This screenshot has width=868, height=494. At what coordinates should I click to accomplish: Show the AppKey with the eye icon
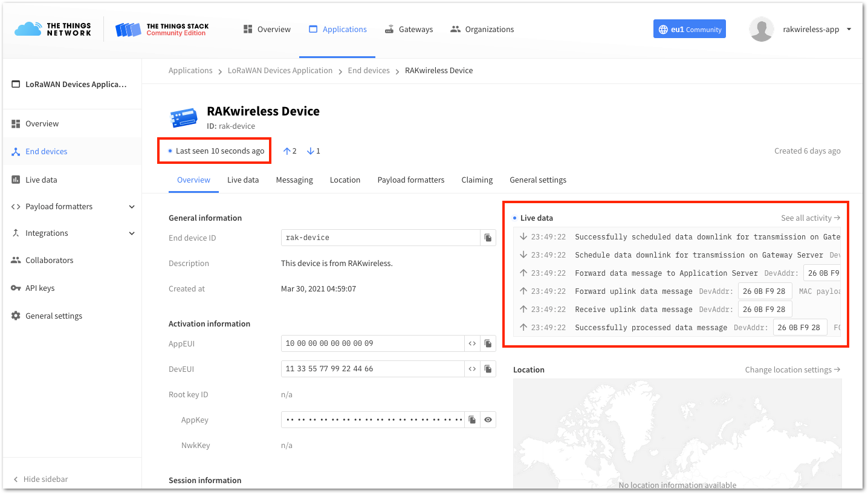tap(488, 420)
